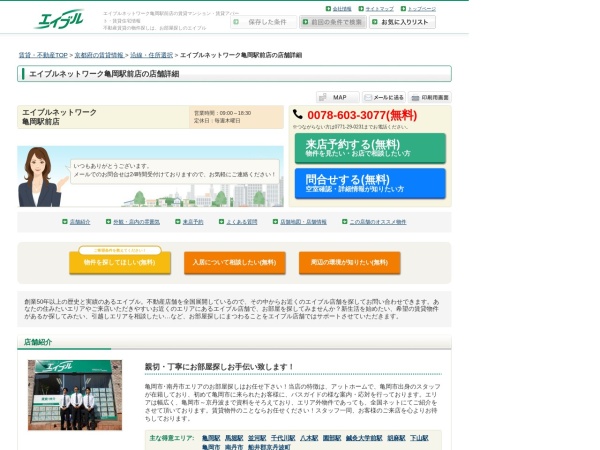Screen dimensions: 600x450
Task: Open the storefront photo with three staff
Action: pos(75,395)
